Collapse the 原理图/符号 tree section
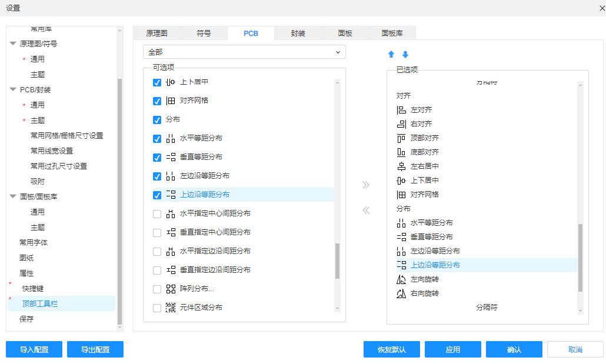Screen dimensions: 606x364 tap(13, 44)
